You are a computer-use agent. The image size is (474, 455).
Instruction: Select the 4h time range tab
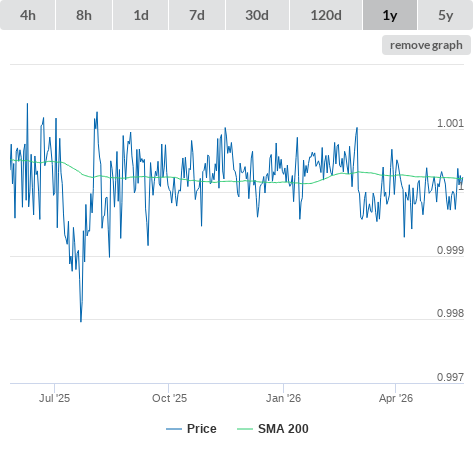28,15
